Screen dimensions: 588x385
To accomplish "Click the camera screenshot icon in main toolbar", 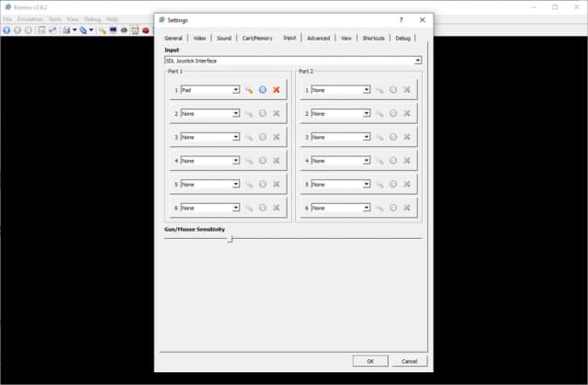I will [x=124, y=30].
